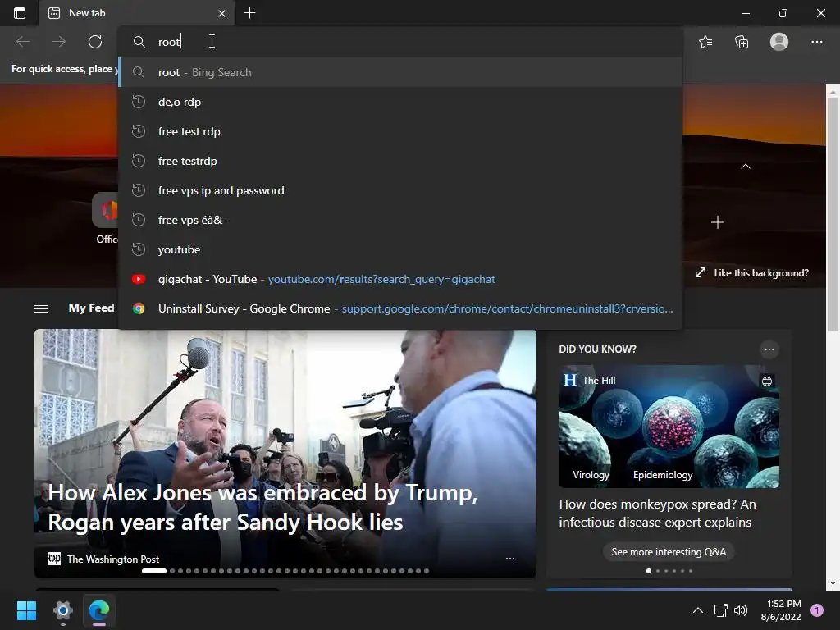Click The Washington Post source label
The height and width of the screenshot is (630, 840).
click(113, 559)
